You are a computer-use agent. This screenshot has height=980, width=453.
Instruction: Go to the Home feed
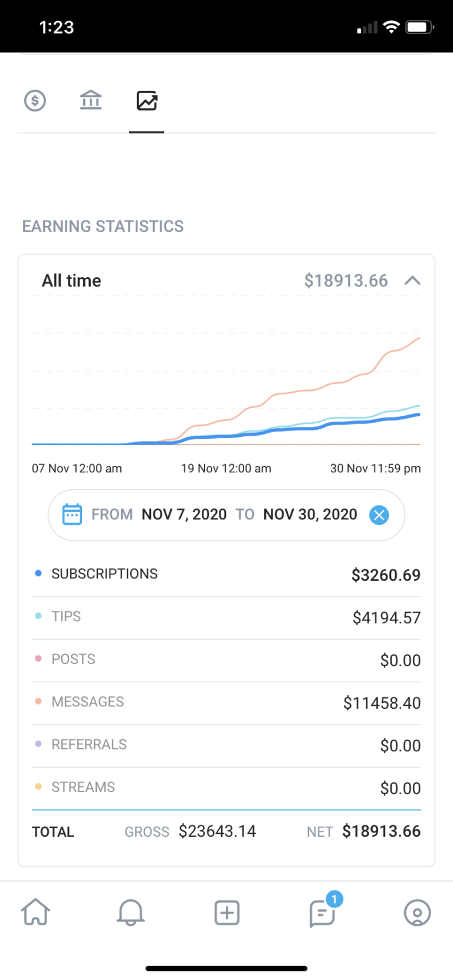click(x=35, y=913)
